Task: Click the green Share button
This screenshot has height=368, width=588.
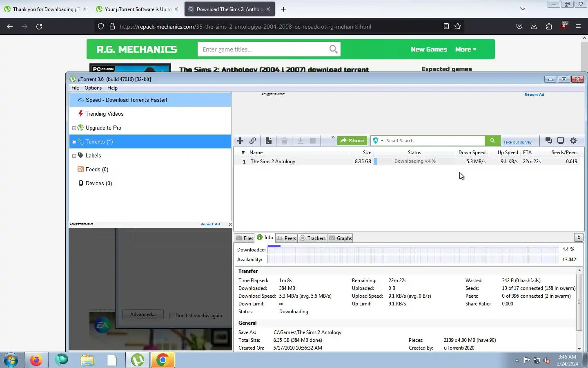Action: coord(352,141)
